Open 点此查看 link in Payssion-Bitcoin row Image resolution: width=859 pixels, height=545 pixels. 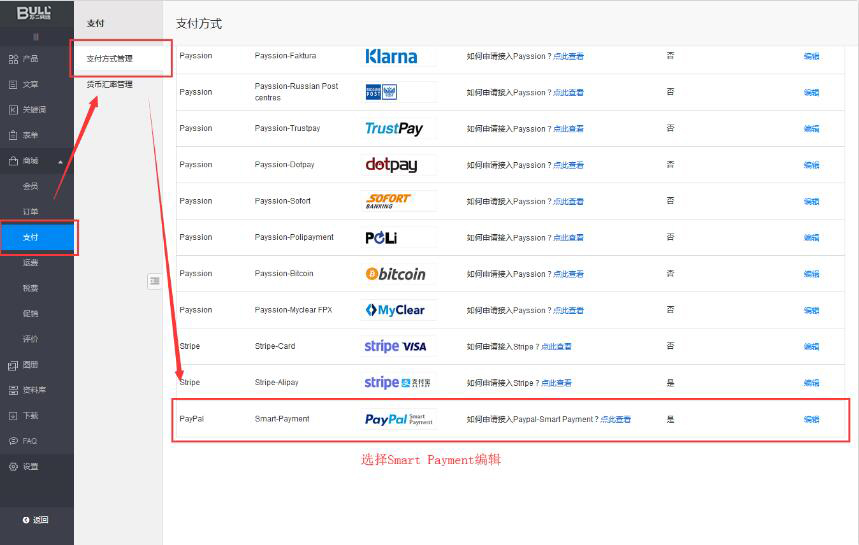568,274
